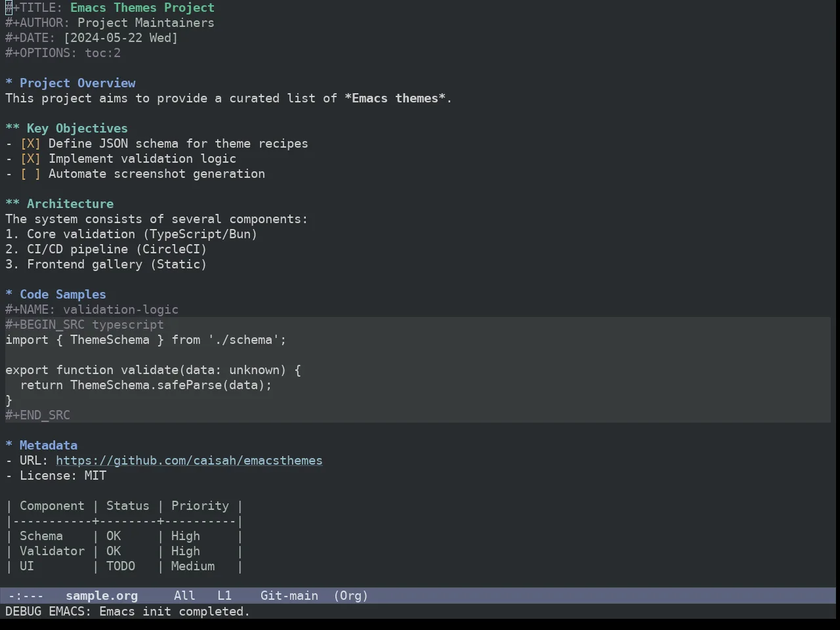This screenshot has height=630, width=840.
Task: Click the import line with './schema'
Action: (146, 340)
